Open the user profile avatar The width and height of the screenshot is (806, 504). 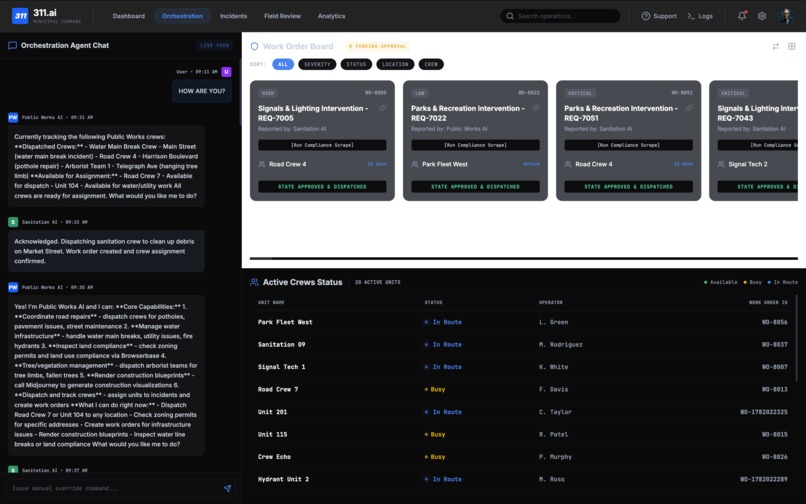point(785,16)
